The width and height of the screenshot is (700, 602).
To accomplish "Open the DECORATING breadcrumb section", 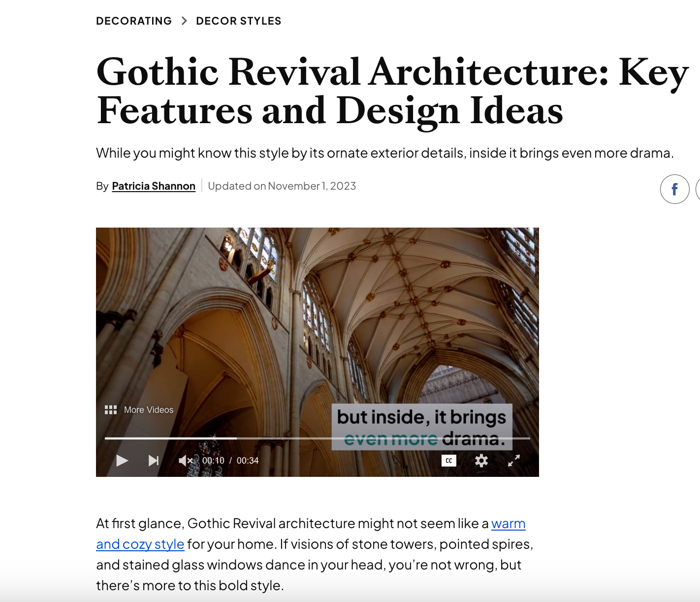I will 133,21.
